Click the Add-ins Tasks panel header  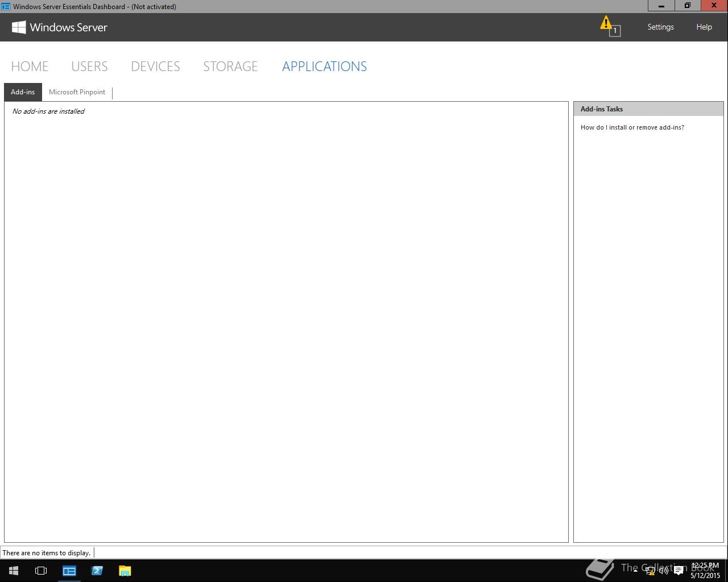648,109
